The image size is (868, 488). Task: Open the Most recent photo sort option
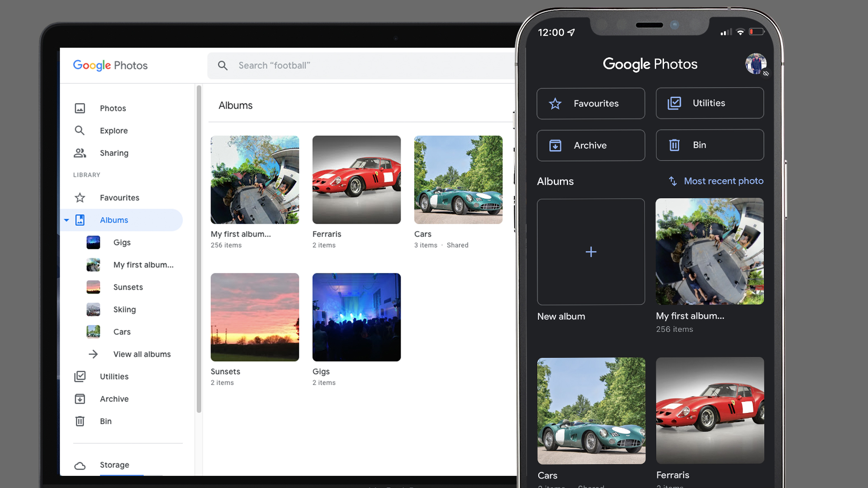click(x=715, y=181)
